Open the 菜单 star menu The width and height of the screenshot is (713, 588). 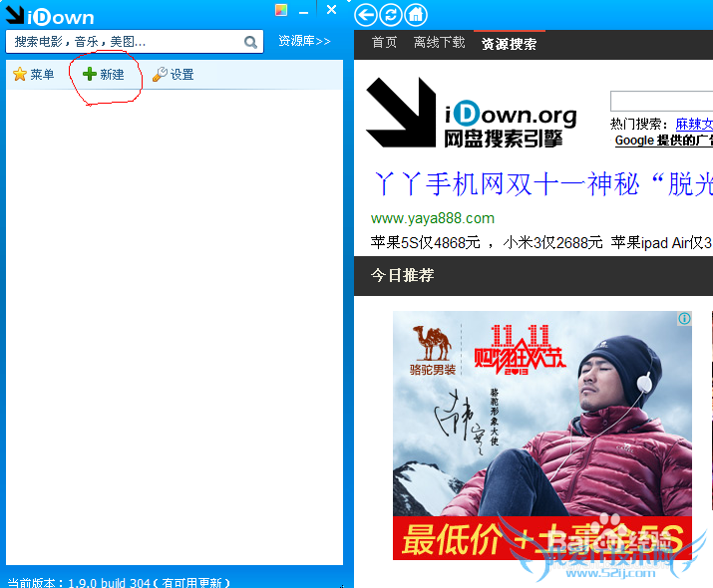(x=34, y=74)
